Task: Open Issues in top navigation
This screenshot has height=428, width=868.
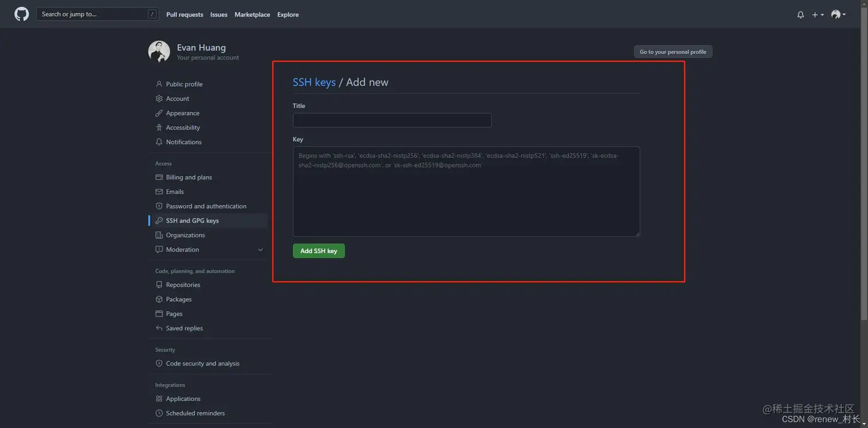Action: point(219,14)
